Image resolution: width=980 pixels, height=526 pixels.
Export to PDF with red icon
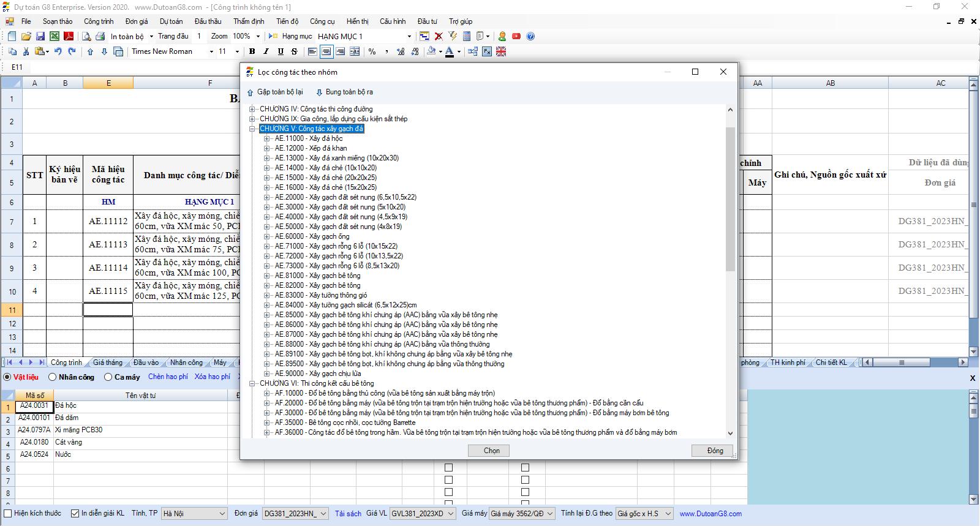69,36
